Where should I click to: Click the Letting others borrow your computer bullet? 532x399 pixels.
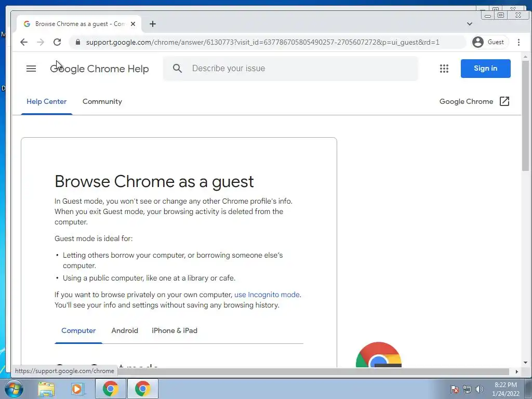172,260
